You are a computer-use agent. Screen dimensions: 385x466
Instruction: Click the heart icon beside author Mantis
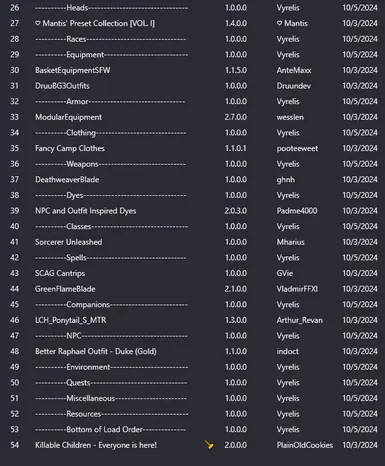coord(279,23)
